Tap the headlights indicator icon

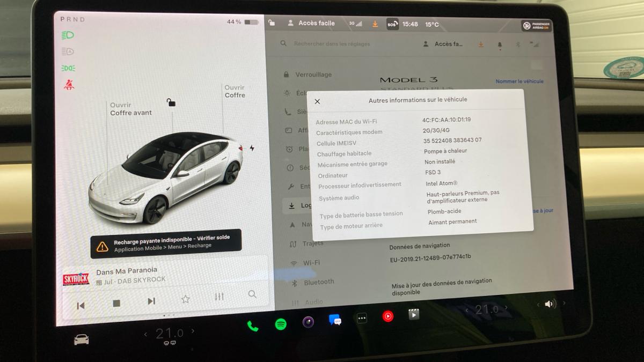click(x=68, y=35)
